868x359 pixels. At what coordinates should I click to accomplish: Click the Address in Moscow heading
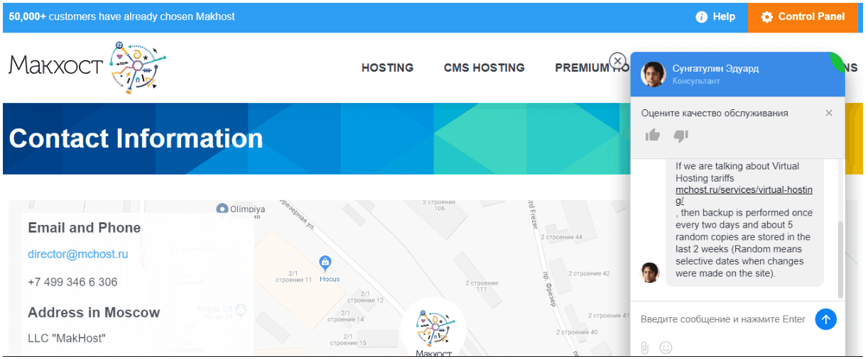pos(94,313)
